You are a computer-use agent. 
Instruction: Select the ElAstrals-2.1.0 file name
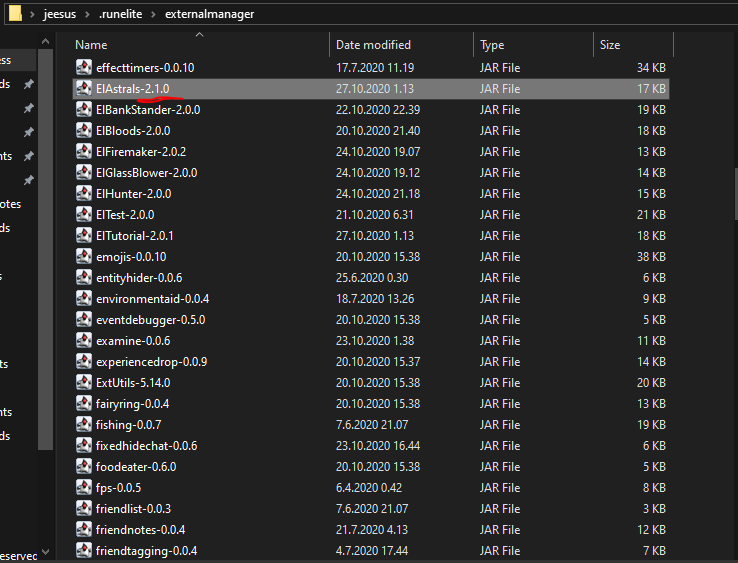click(x=133, y=88)
